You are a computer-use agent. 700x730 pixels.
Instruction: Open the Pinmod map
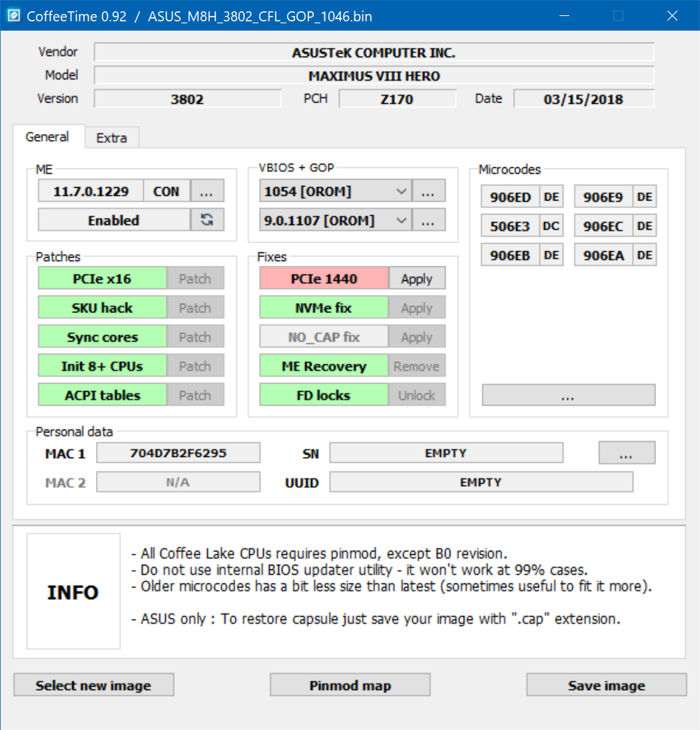click(x=350, y=685)
